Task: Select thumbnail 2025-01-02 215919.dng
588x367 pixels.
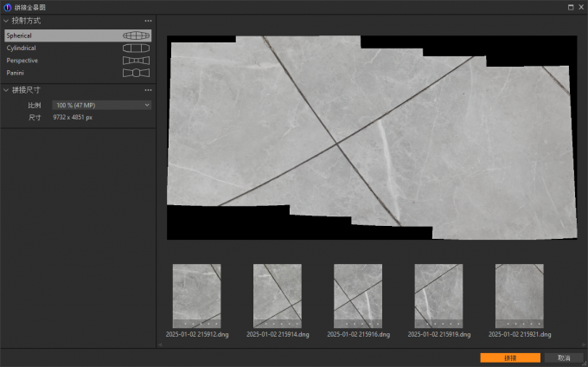Action: [438, 296]
